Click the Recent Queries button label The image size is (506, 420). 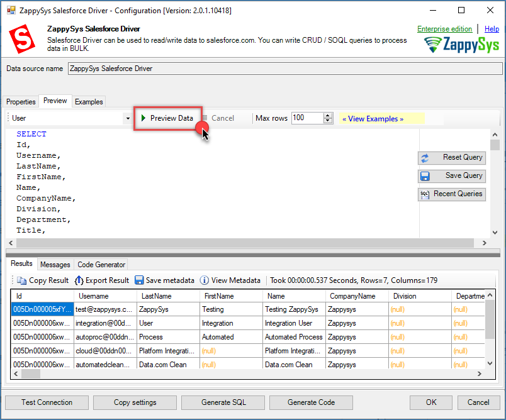coord(458,194)
